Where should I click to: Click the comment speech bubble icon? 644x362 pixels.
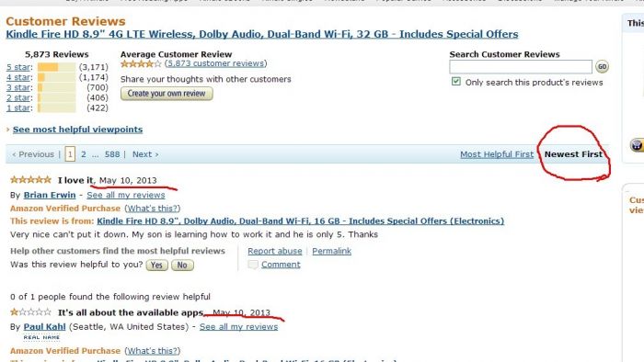[253, 265]
